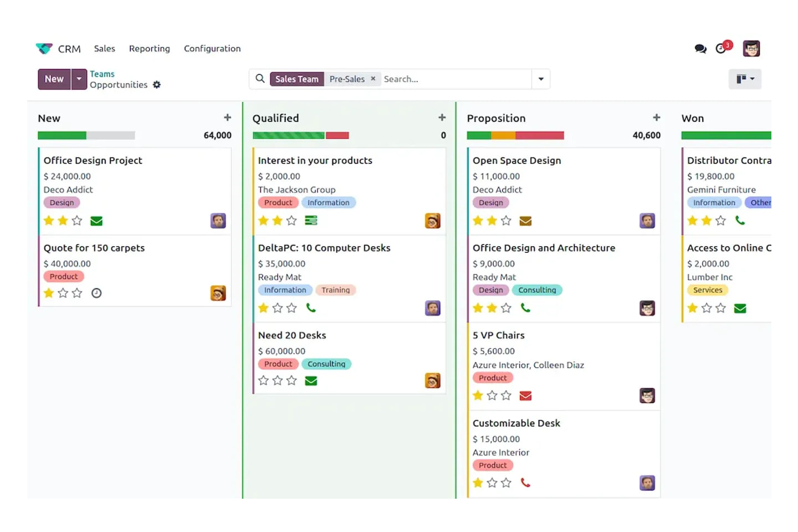This screenshot has width=798, height=532.
Task: Open the Customizable Desk opportunity
Action: [x=516, y=423]
